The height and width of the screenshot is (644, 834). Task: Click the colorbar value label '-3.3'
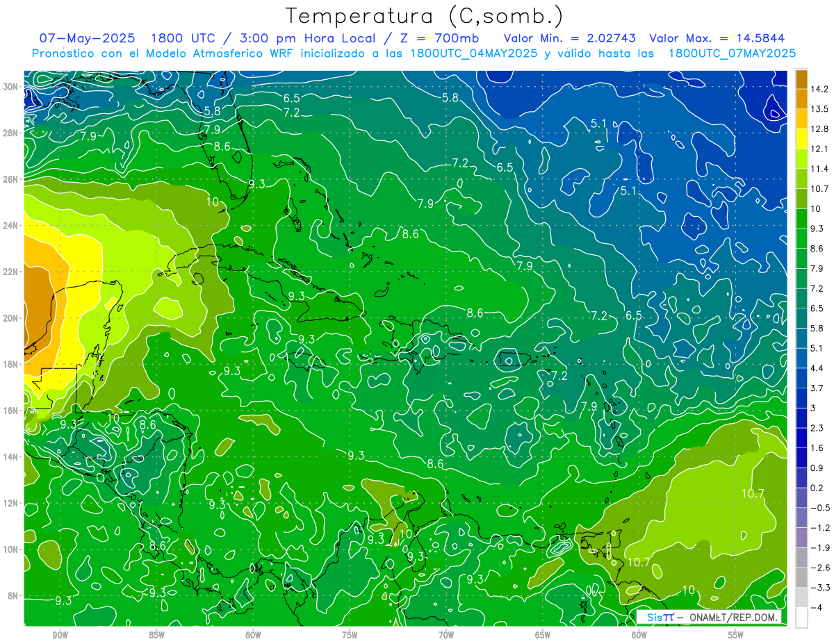pyautogui.click(x=820, y=588)
